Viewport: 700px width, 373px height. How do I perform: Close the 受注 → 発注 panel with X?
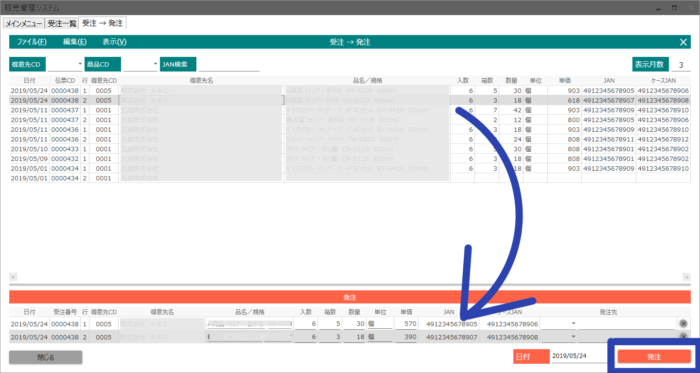(683, 42)
